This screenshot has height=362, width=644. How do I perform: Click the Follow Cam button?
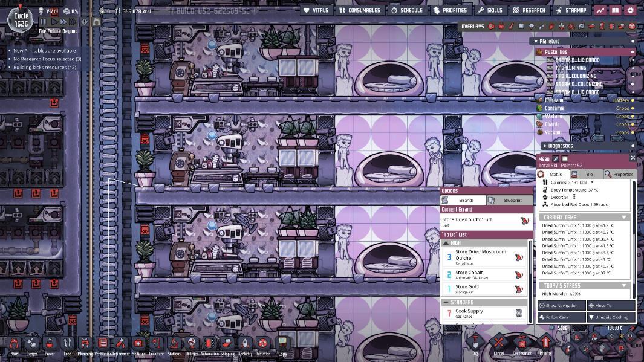click(x=562, y=317)
